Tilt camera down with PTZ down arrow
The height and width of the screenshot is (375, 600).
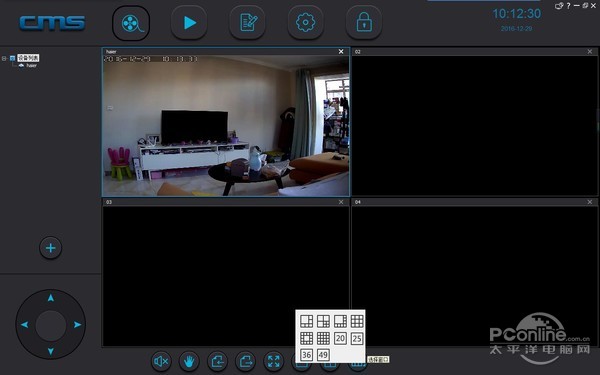(51, 351)
